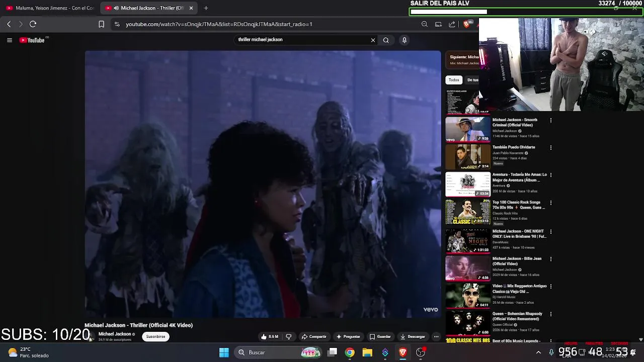This screenshot has width=644, height=362.
Task: Open Billie Jean (Official Video) thumbnail
Action: (x=467, y=268)
